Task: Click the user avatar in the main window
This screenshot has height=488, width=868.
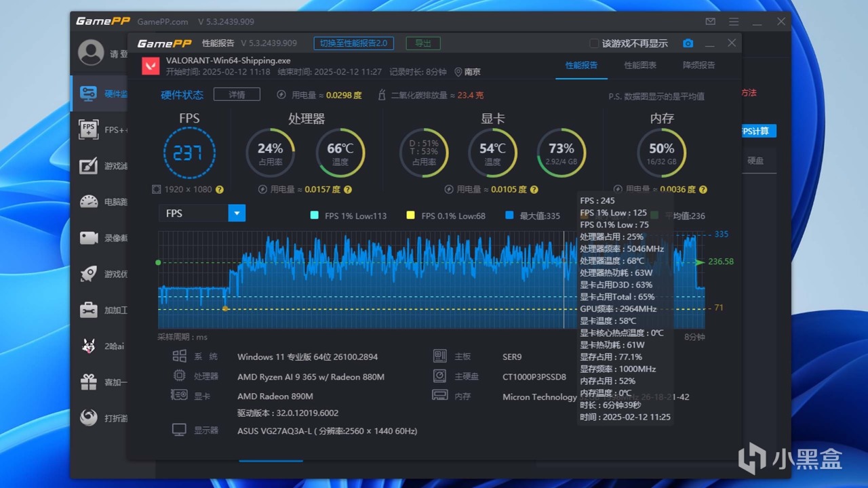Action: click(x=91, y=53)
